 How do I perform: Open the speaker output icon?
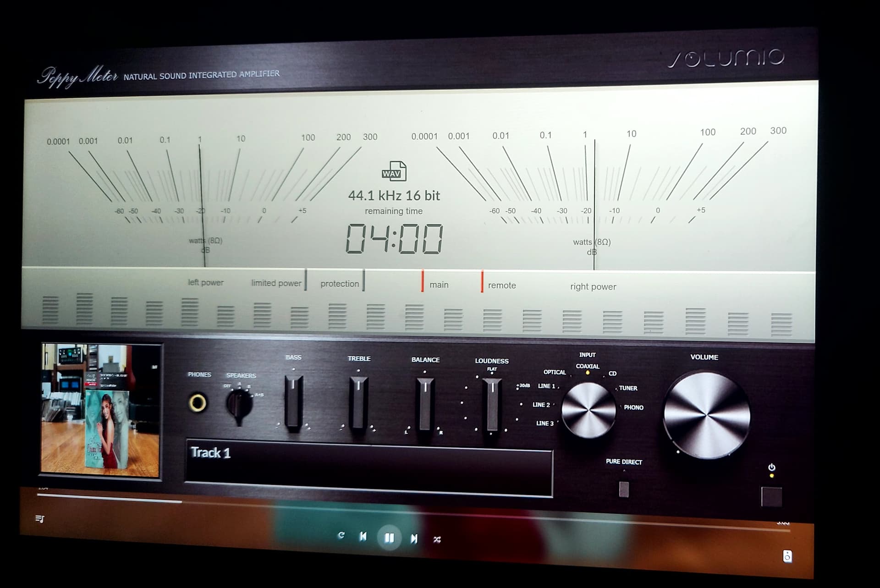coord(787,556)
